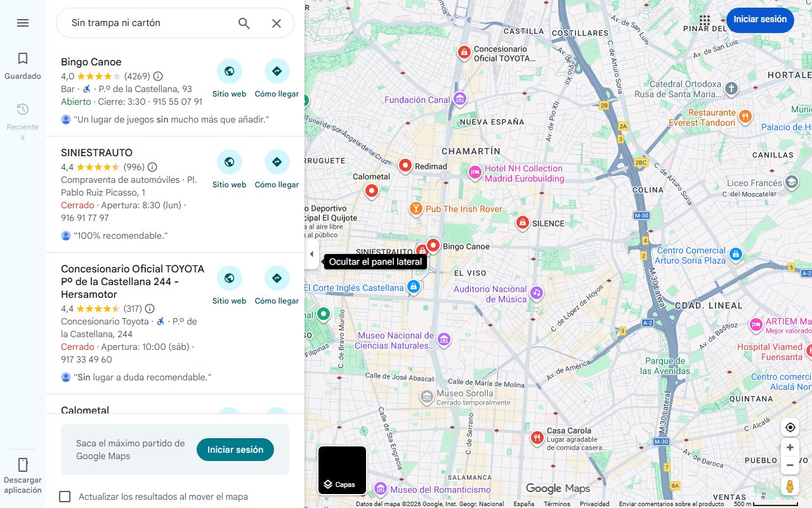Zoom in with the plus control

tap(790, 447)
